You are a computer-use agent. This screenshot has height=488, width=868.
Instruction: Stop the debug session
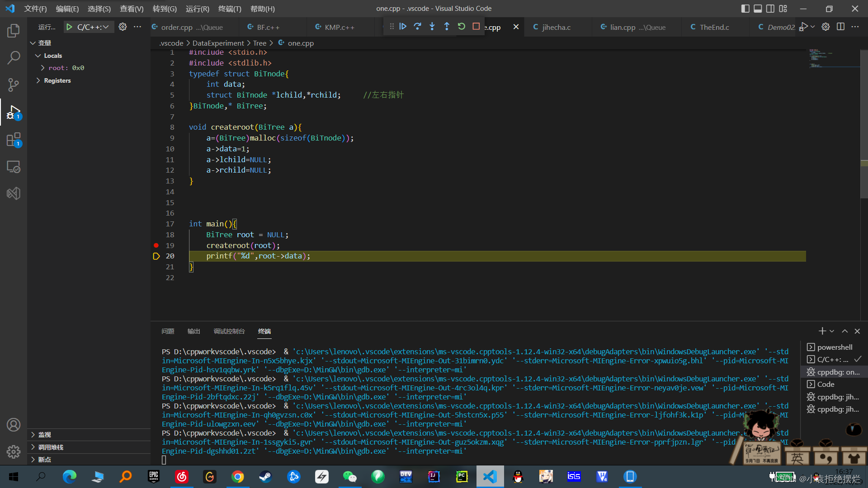[x=476, y=27]
